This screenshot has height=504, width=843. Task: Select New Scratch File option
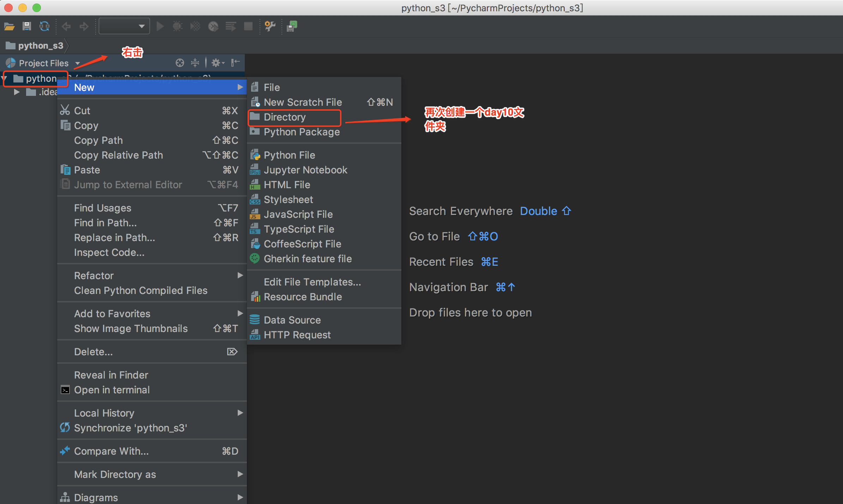[x=324, y=102]
